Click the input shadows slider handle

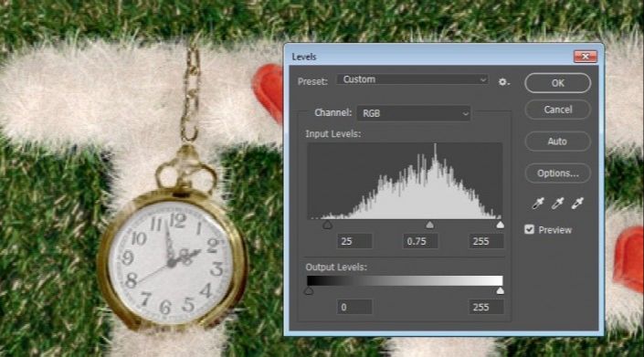pyautogui.click(x=327, y=225)
